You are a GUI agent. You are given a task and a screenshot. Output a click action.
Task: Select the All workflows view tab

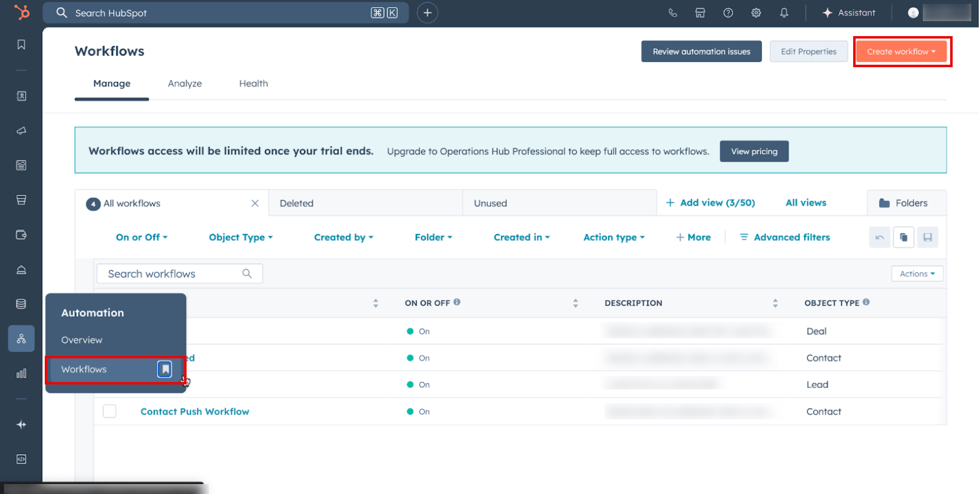172,203
